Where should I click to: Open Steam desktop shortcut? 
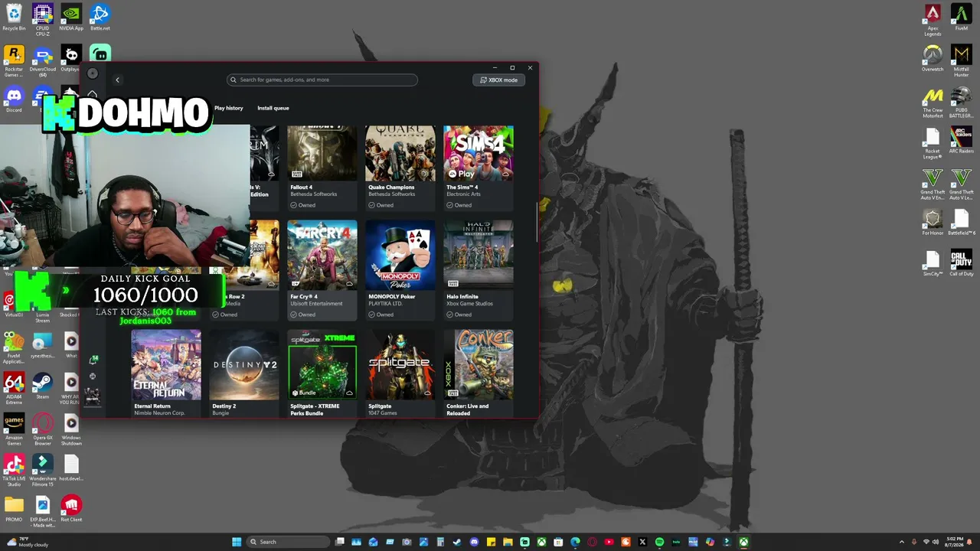(x=42, y=386)
